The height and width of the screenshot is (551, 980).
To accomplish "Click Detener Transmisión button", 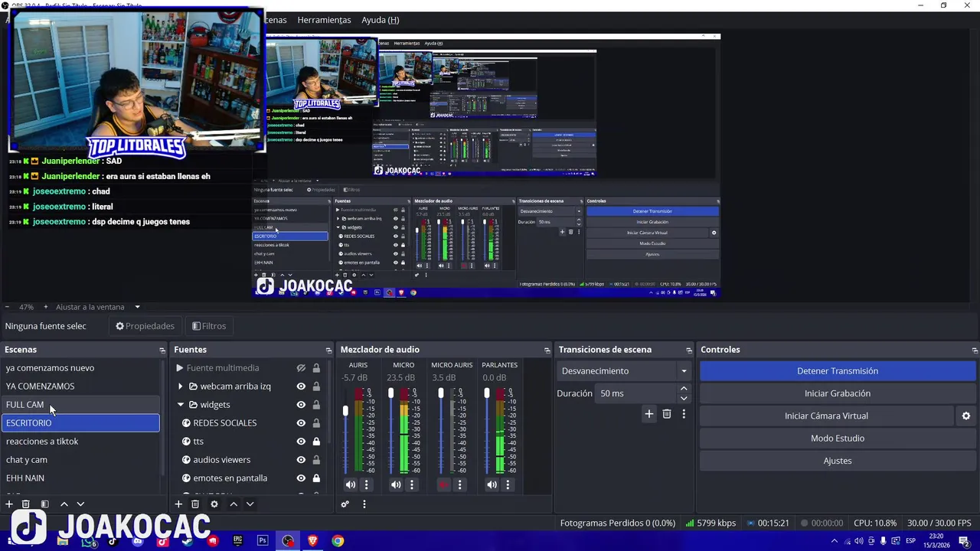I will click(x=838, y=371).
